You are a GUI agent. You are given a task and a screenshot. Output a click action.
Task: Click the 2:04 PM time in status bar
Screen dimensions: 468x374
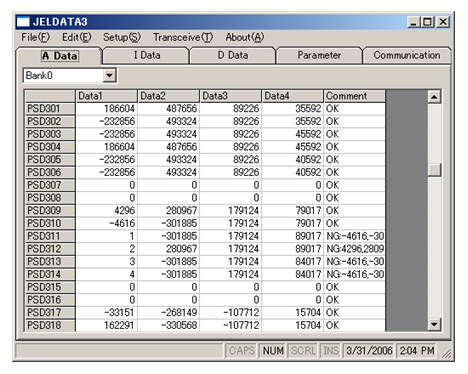pos(417,351)
